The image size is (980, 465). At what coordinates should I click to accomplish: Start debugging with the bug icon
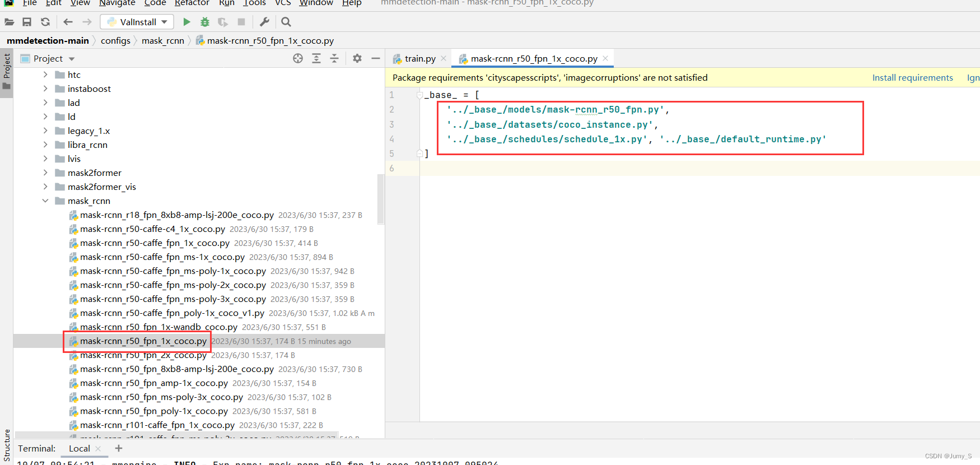click(205, 22)
